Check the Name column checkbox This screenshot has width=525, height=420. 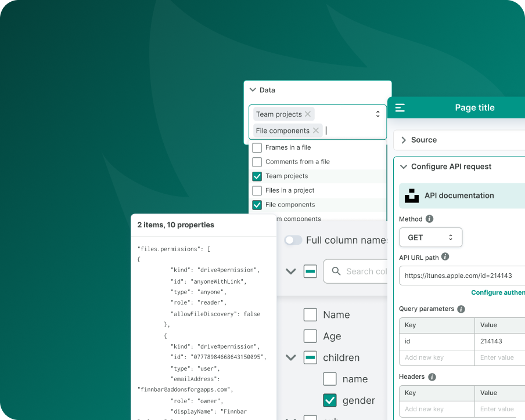point(310,314)
